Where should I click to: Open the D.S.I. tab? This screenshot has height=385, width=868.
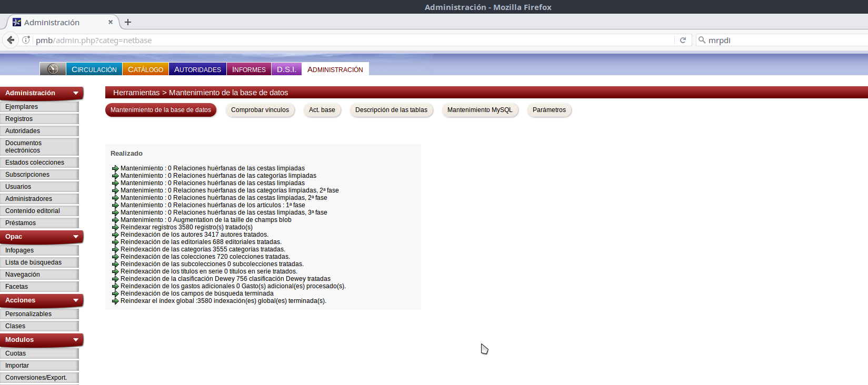pyautogui.click(x=286, y=69)
